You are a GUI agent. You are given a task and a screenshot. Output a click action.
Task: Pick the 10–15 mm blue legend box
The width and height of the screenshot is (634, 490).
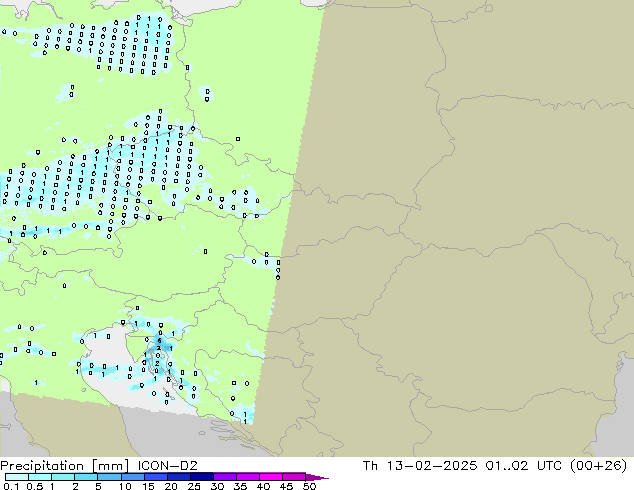coord(132,477)
